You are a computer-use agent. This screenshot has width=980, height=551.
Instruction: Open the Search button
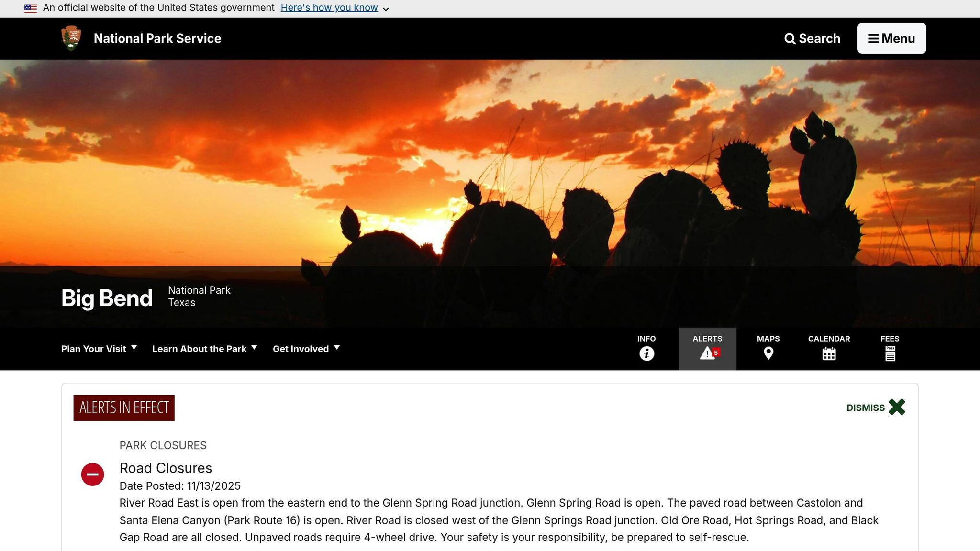tap(812, 39)
